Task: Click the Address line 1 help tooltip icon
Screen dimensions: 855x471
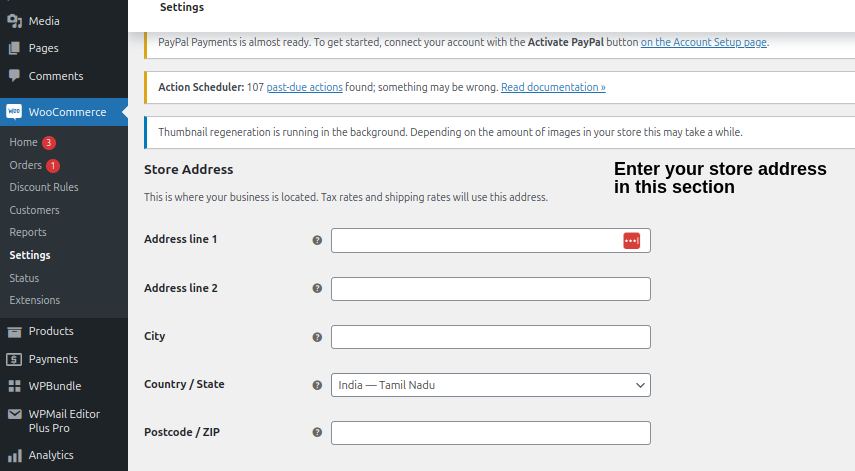Action: (x=317, y=240)
